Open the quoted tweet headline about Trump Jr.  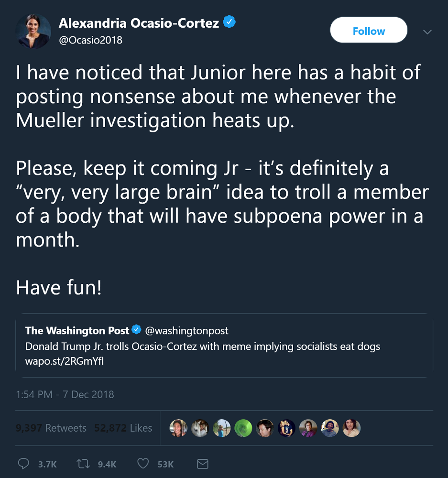(203, 346)
